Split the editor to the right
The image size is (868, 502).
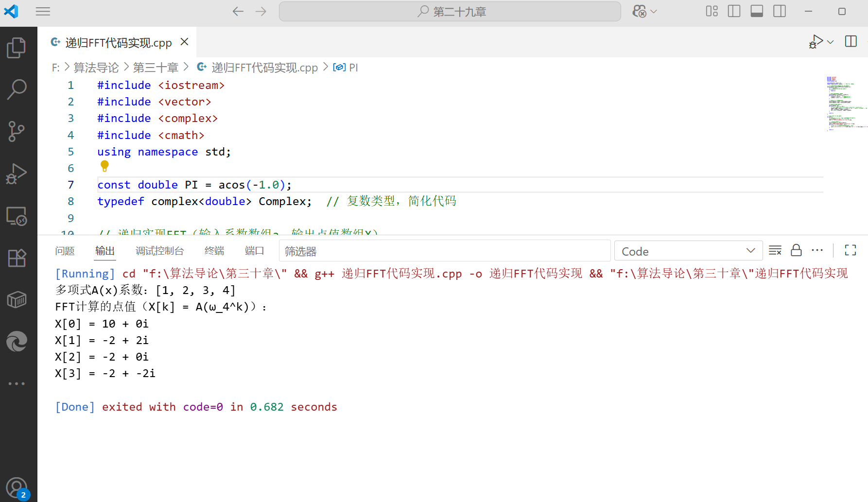pos(851,42)
